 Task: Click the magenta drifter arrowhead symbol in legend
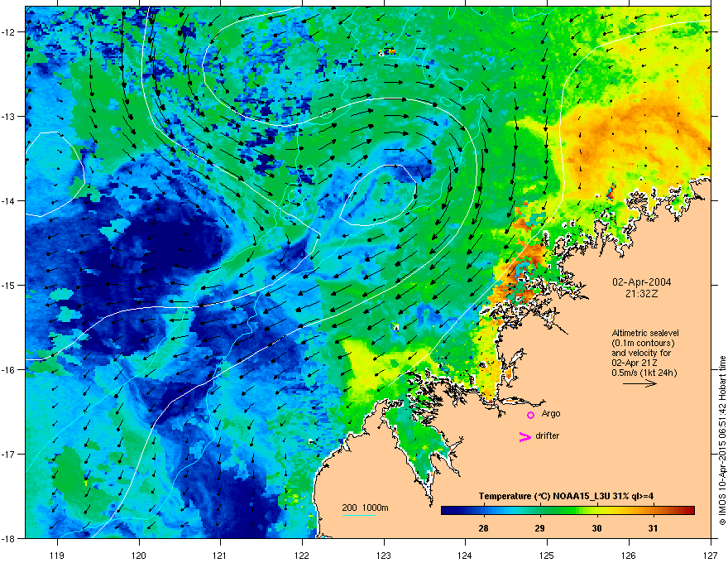[524, 436]
